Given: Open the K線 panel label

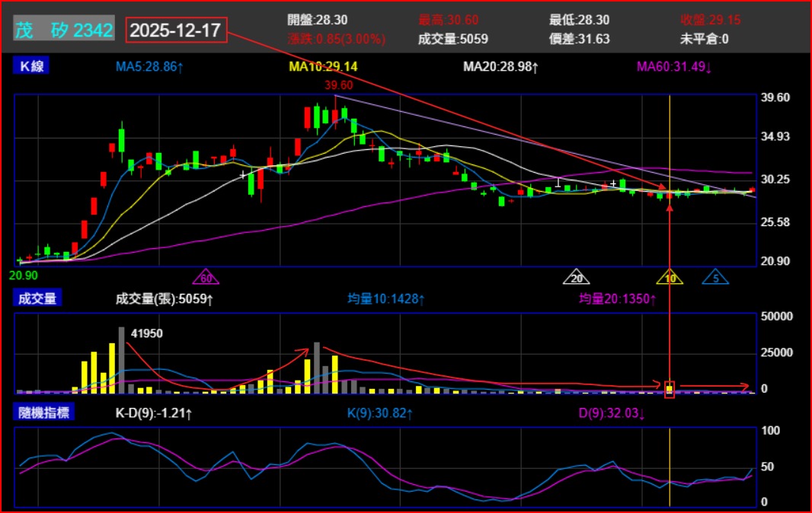Looking at the screenshot, I should click(32, 66).
